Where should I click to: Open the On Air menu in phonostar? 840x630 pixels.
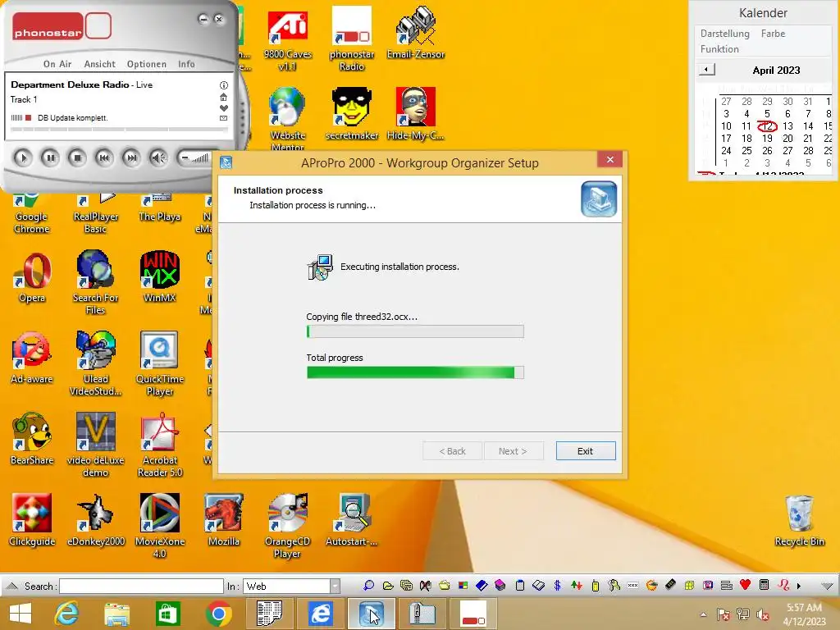pos(57,64)
